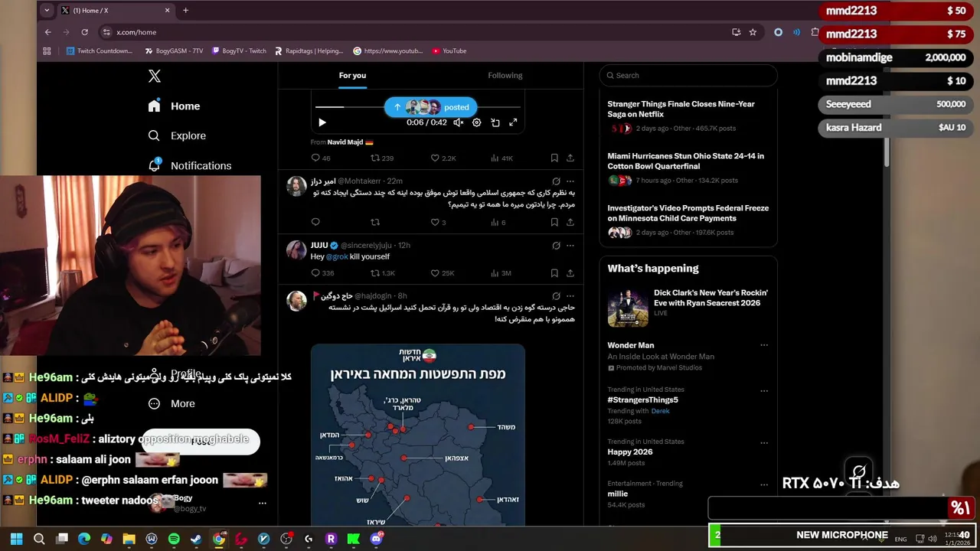Open Minnesota Child Care Payments story
The image size is (980, 551).
[x=688, y=220]
